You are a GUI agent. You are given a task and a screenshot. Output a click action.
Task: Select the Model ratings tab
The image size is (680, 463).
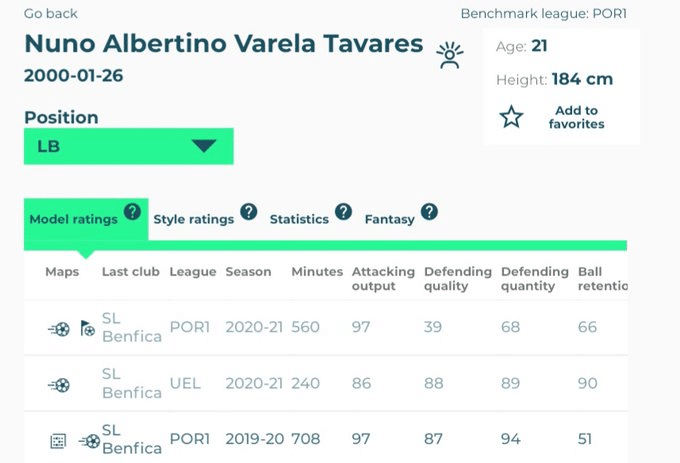pyautogui.click(x=74, y=219)
